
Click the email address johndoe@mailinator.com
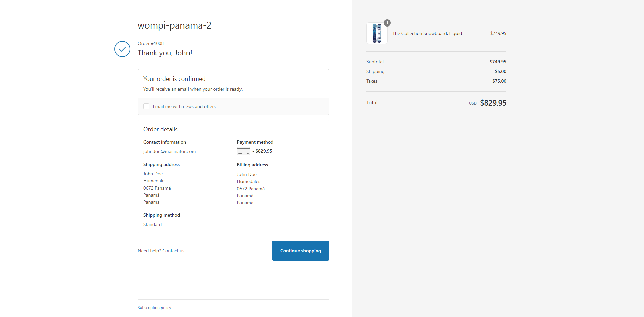click(169, 151)
